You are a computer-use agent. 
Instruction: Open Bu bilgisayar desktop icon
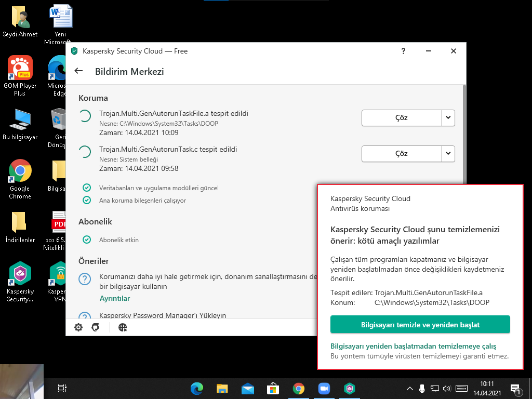tap(20, 125)
